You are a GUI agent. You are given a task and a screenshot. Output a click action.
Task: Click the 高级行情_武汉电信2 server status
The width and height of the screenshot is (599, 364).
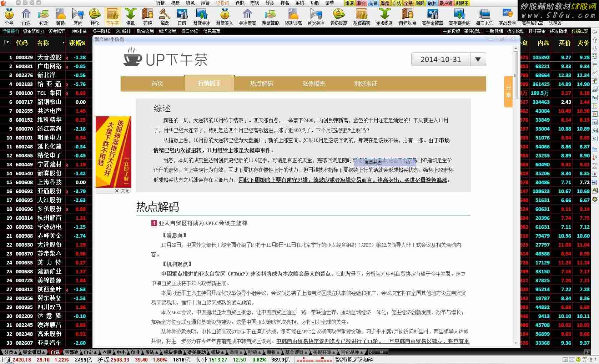pyautogui.click(x=354, y=360)
